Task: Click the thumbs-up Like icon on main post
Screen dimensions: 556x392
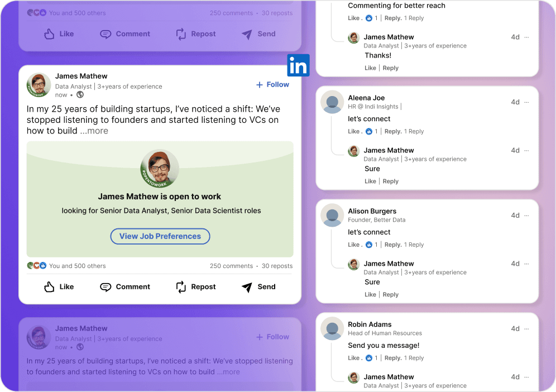Action: (50, 287)
